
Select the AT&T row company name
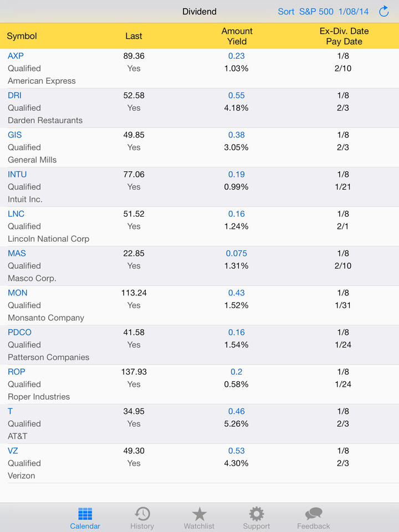18,436
